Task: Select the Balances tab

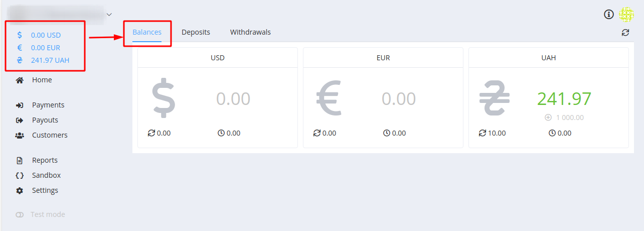Action: pyautogui.click(x=147, y=32)
